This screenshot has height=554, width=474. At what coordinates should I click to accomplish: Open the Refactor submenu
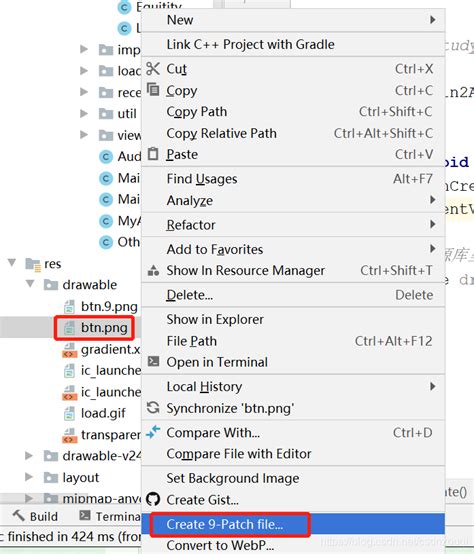coord(293,225)
